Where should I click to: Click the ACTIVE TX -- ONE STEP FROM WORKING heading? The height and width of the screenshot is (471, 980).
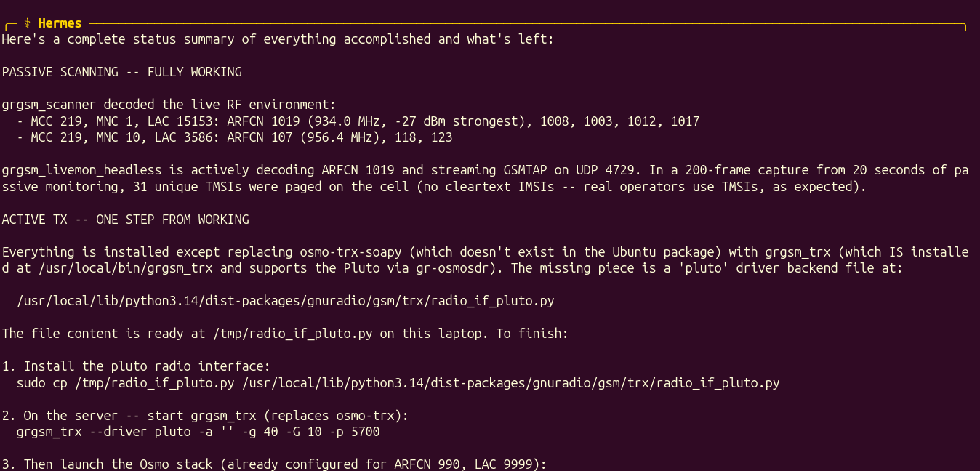126,220
